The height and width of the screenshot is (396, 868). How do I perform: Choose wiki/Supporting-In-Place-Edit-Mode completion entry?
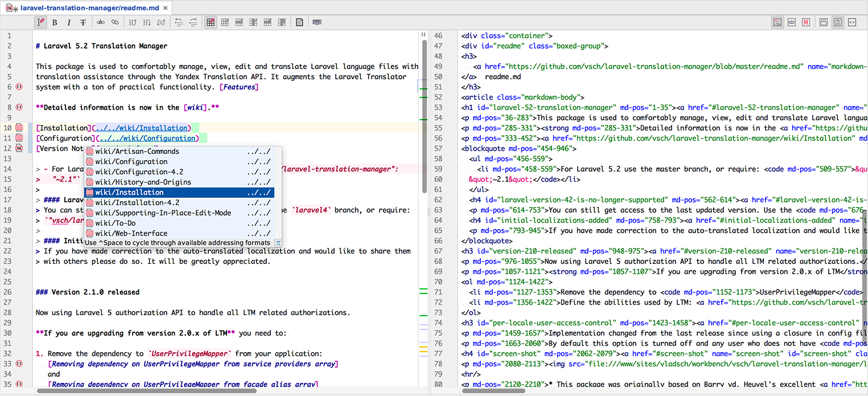(x=179, y=213)
